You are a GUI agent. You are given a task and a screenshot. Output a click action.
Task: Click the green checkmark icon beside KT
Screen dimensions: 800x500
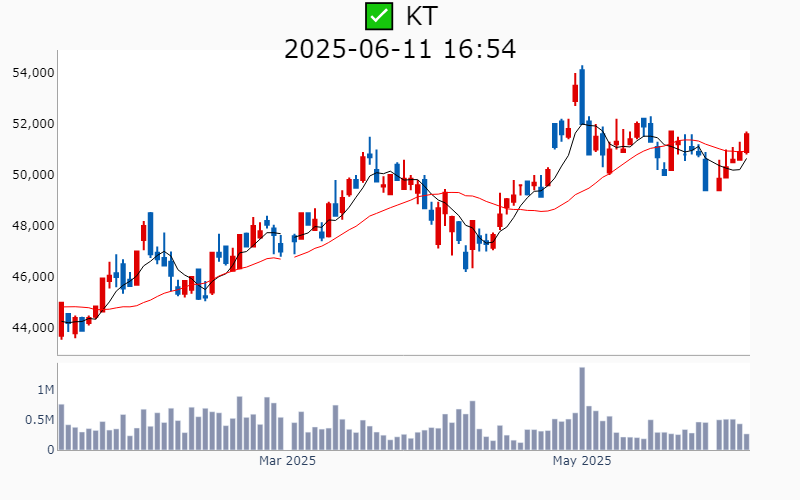379,16
